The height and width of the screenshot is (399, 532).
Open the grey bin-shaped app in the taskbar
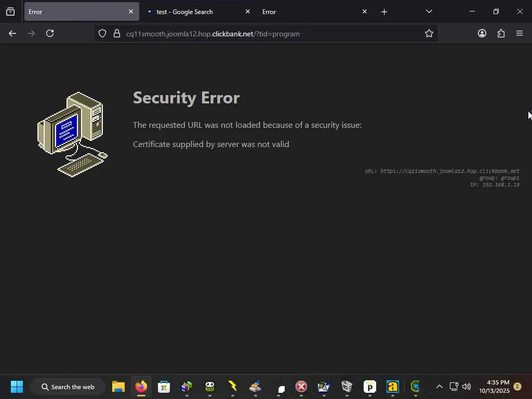347,387
